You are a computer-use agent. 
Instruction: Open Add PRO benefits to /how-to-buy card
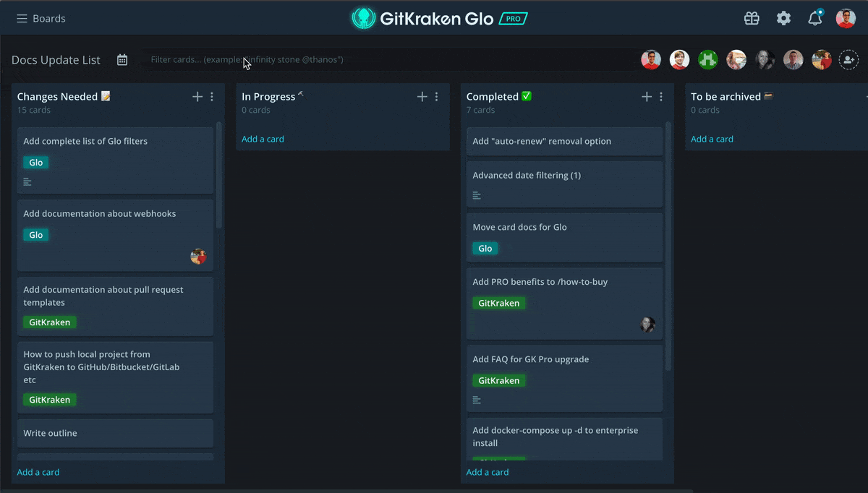[564, 304]
